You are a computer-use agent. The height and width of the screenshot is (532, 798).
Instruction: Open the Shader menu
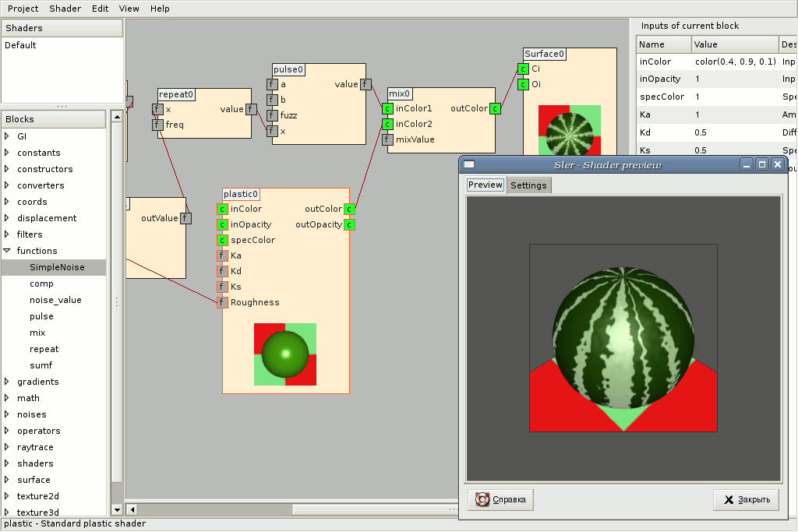(65, 9)
